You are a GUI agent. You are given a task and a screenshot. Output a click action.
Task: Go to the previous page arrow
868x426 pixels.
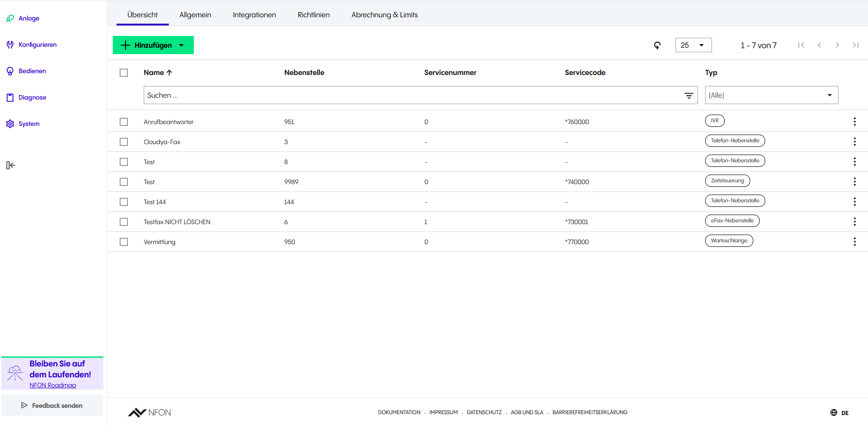(x=819, y=45)
